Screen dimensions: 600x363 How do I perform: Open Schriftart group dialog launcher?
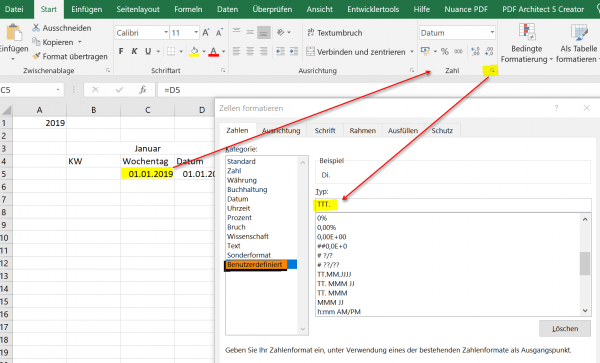[223, 70]
